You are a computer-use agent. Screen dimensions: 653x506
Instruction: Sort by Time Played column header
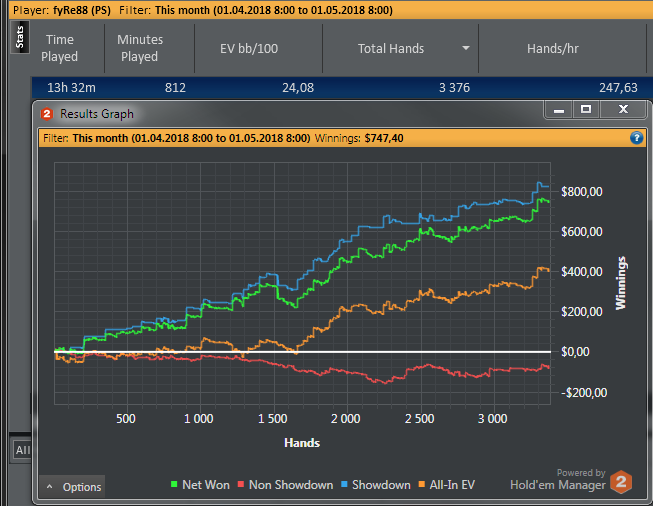pyautogui.click(x=60, y=48)
